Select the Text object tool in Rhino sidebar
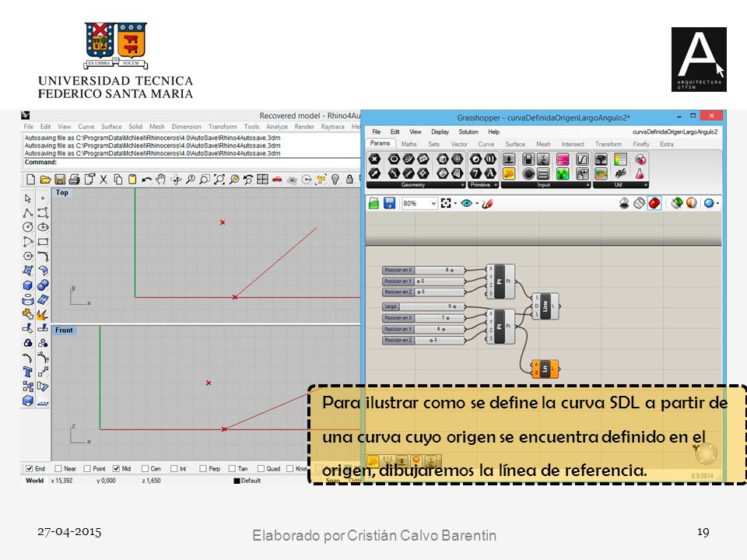This screenshot has width=747, height=560. (x=28, y=372)
